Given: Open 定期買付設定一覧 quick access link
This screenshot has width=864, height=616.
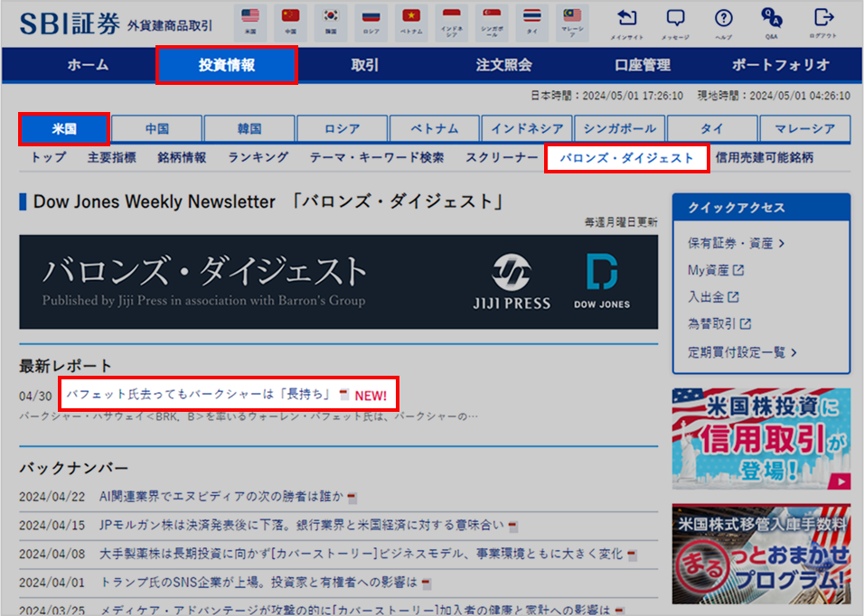Looking at the screenshot, I should [x=737, y=352].
